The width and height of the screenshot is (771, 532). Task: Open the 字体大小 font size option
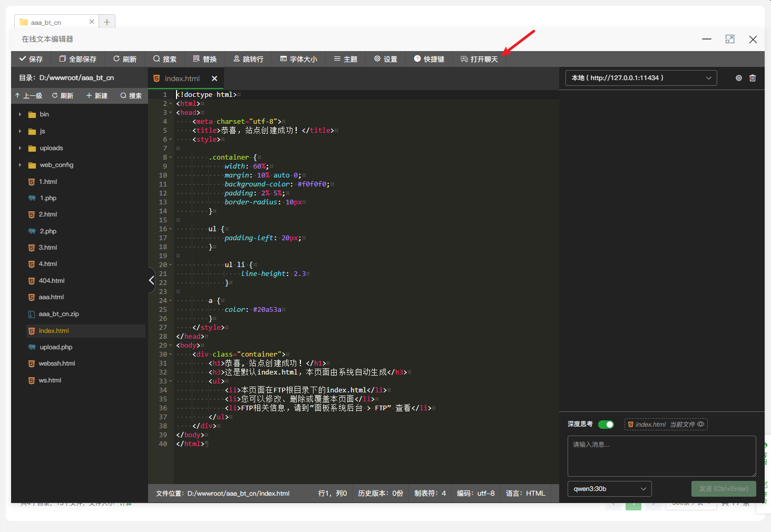(298, 59)
